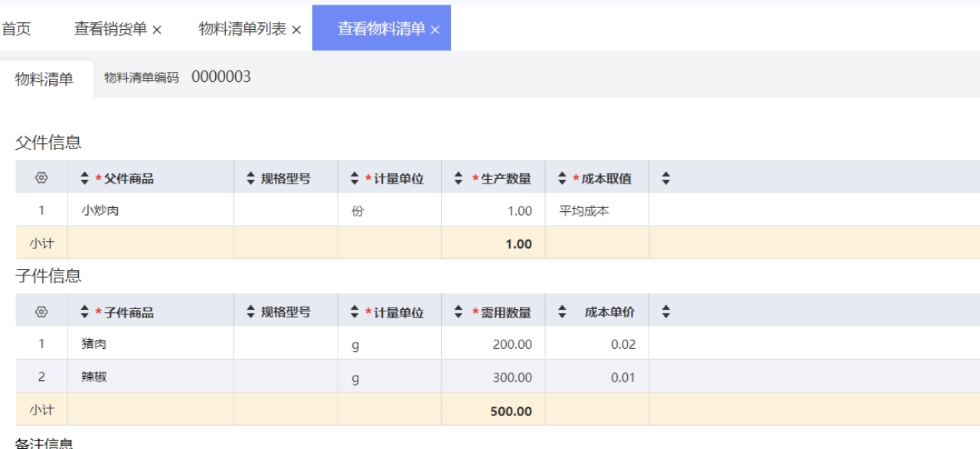
Task: Close the 查看销货单 tab
Action: point(157,30)
